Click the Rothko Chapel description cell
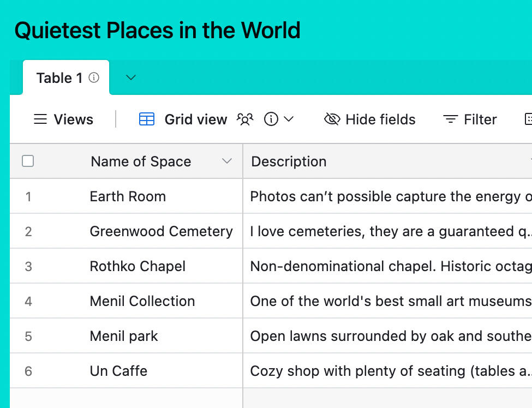The height and width of the screenshot is (408, 532). pyautogui.click(x=387, y=266)
